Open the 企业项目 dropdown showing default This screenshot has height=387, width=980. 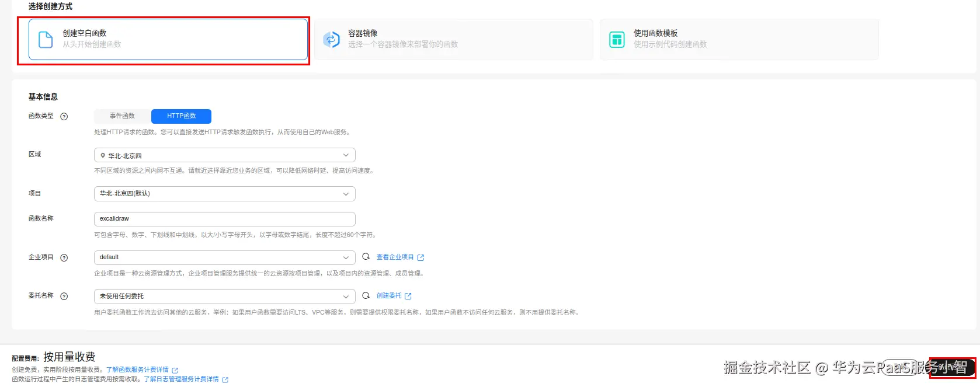click(x=225, y=257)
